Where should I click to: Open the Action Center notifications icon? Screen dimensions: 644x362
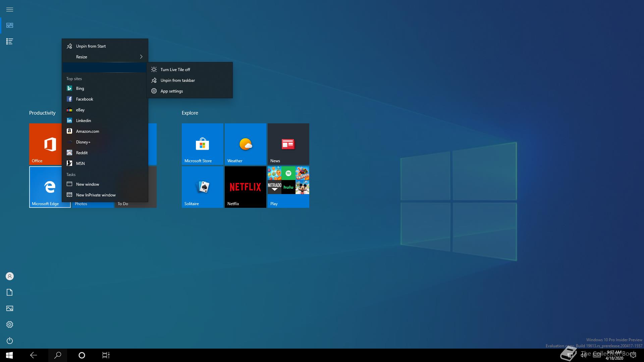coord(633,355)
